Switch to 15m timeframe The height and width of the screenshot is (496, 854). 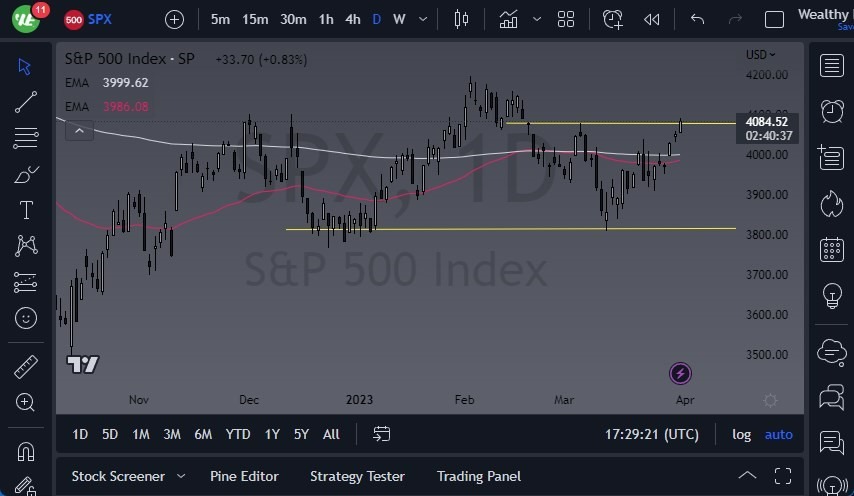pyautogui.click(x=255, y=20)
